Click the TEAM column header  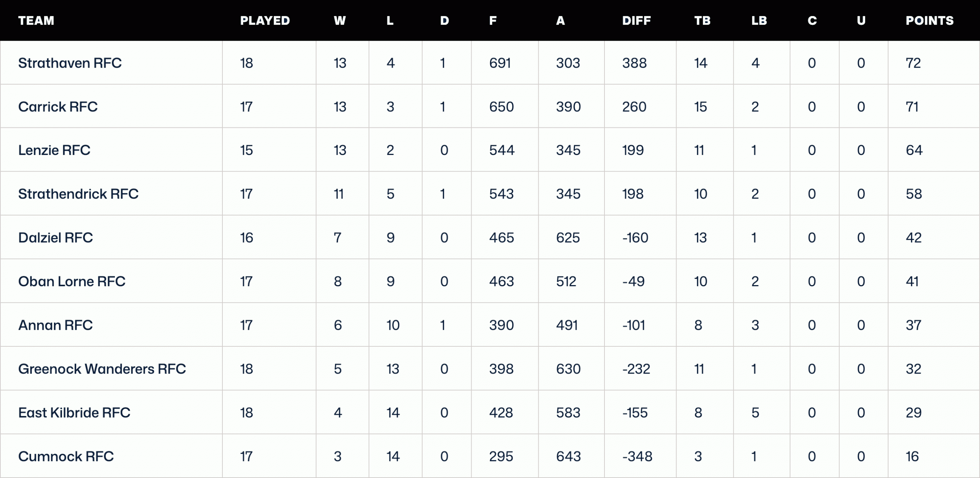(36, 21)
